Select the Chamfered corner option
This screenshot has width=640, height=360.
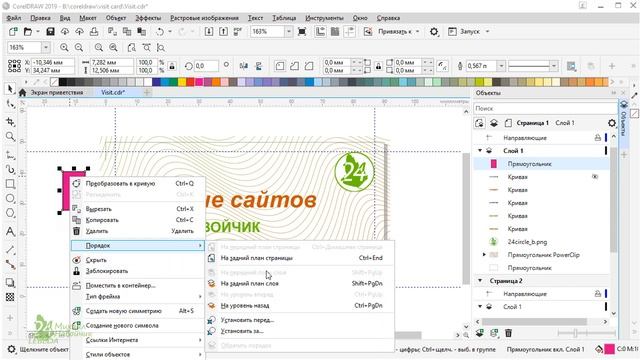(309, 66)
